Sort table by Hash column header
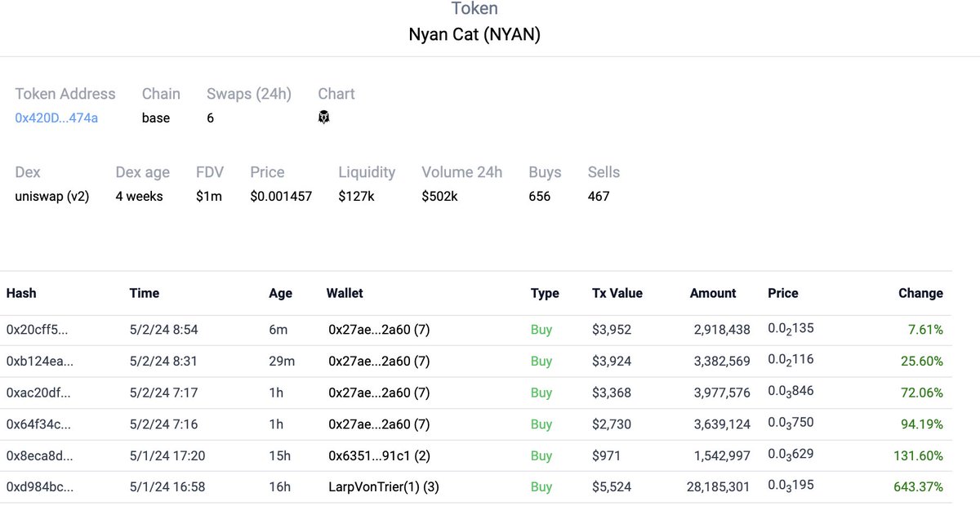This screenshot has width=980, height=506. 21,293
